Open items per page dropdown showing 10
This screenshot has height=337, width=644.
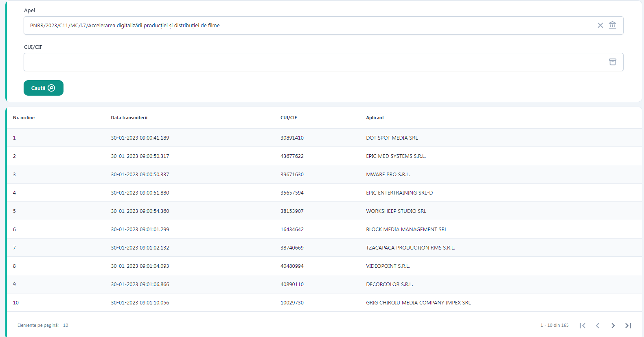[x=66, y=325]
